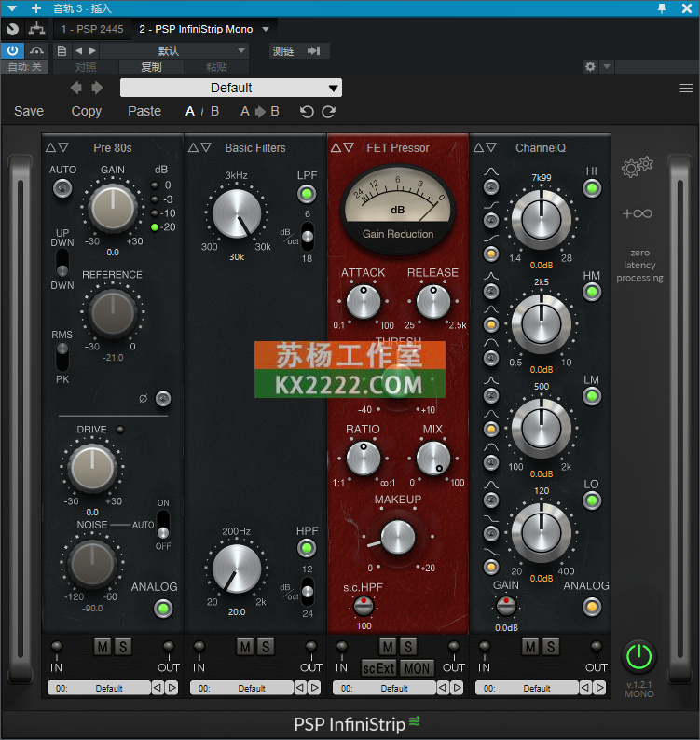Viewport: 700px width, 740px height.
Task: Click the Copy button
Action: click(87, 111)
